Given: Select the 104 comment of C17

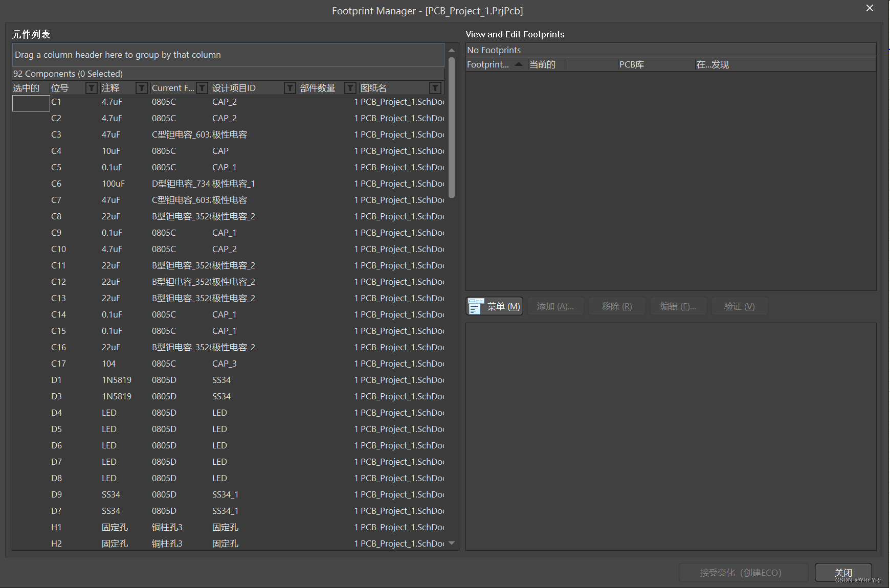Looking at the screenshot, I should click(x=108, y=364).
